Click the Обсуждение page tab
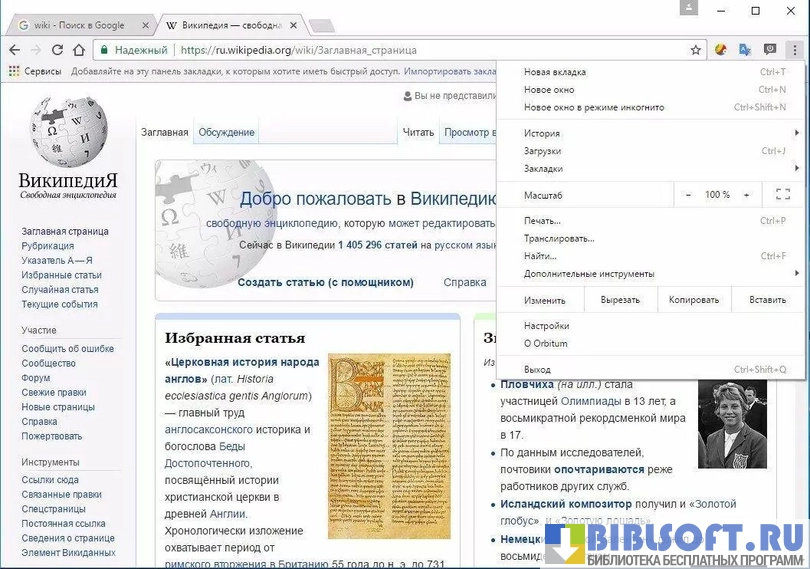 [226, 132]
